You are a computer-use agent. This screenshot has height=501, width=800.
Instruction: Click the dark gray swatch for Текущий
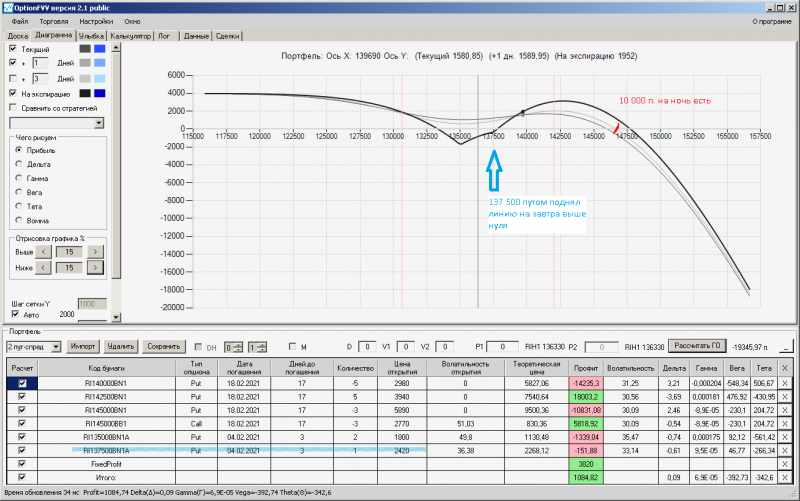pyautogui.click(x=85, y=48)
